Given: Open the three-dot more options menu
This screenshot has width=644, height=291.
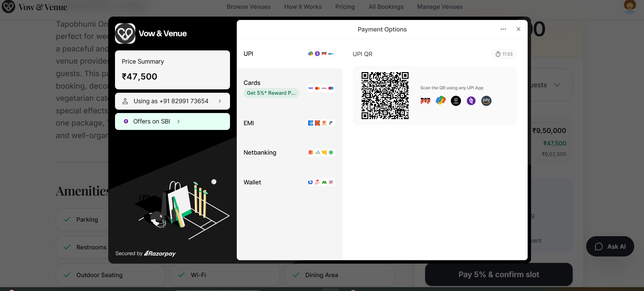Looking at the screenshot, I should pyautogui.click(x=503, y=29).
